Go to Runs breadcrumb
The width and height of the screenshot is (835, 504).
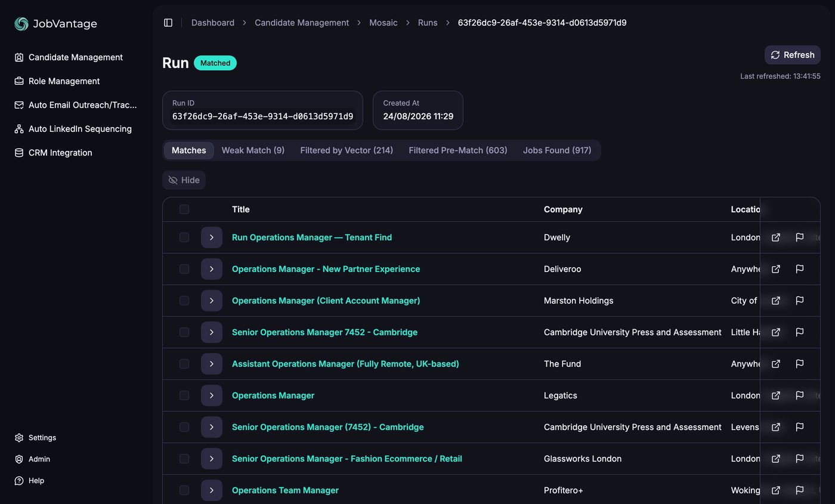coord(428,23)
